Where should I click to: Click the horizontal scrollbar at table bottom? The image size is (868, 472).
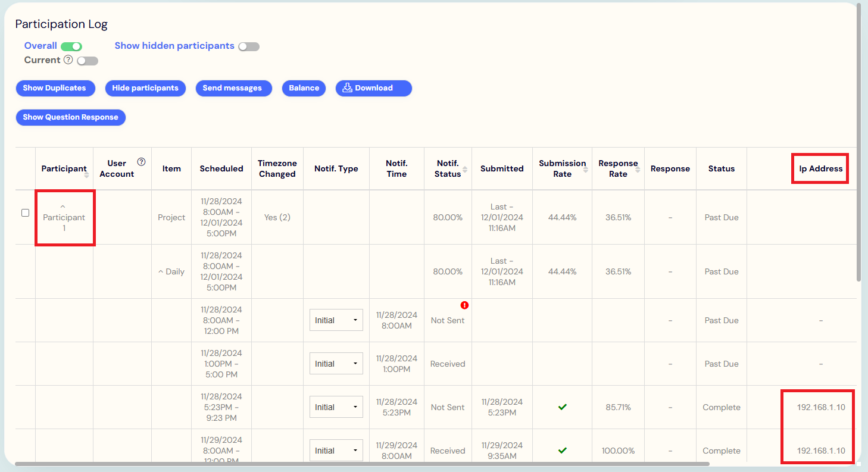click(x=362, y=464)
